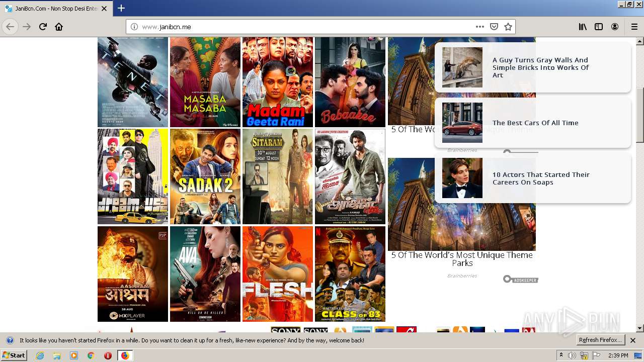Open the Class of 83 poster
The height and width of the screenshot is (362, 644).
[x=350, y=274]
